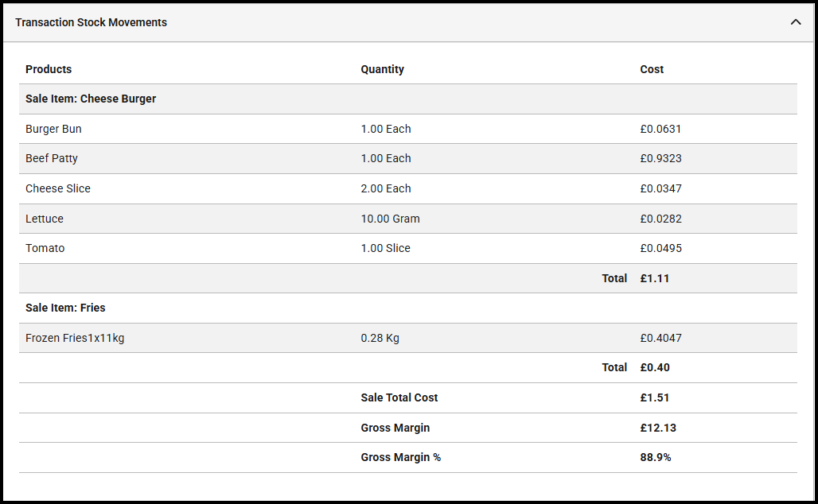Image resolution: width=818 pixels, height=504 pixels.
Task: Click the Products column header
Action: click(x=49, y=69)
